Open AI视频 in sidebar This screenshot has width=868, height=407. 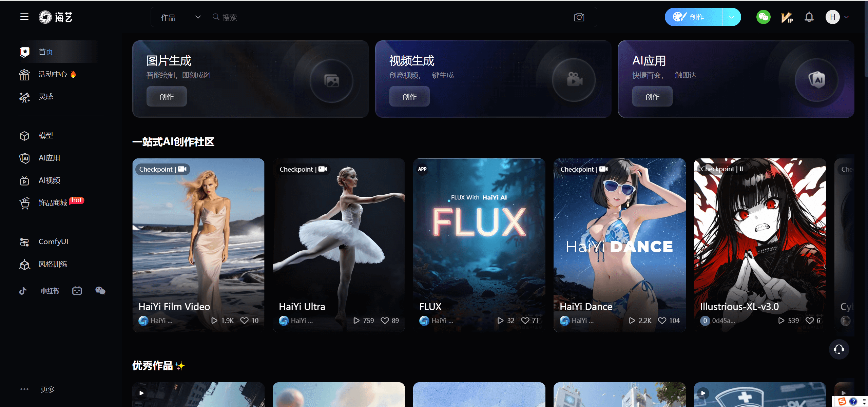click(x=58, y=180)
